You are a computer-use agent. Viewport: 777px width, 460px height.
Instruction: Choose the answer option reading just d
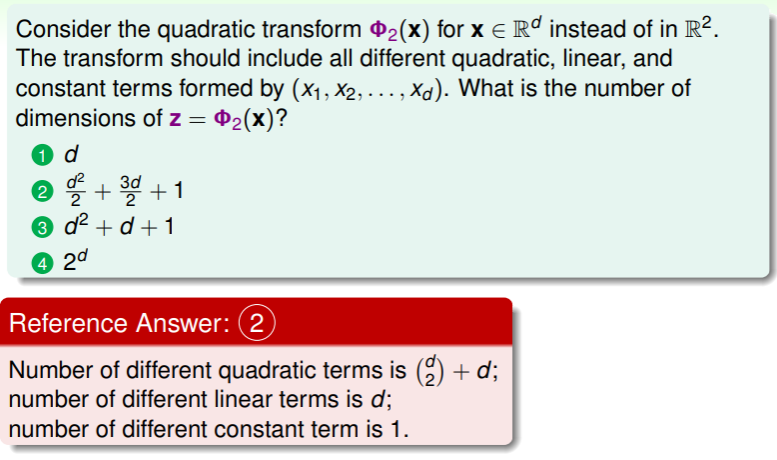pyautogui.click(x=71, y=157)
